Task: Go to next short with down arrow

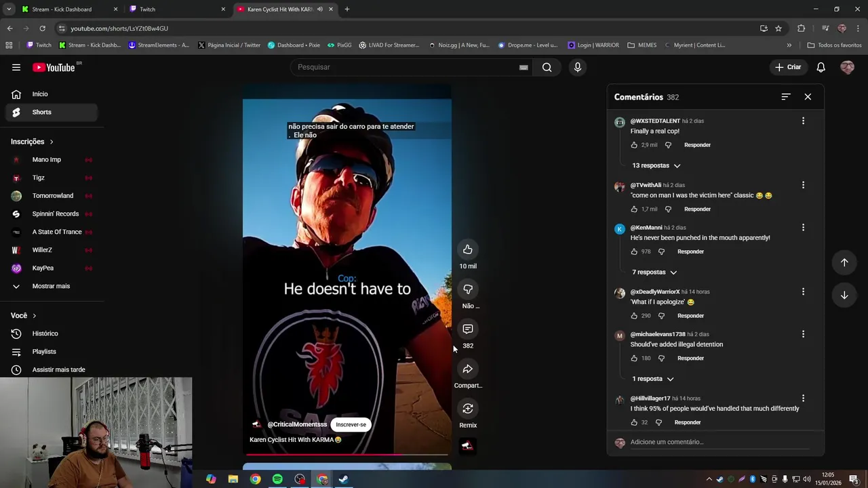Action: pos(844,295)
